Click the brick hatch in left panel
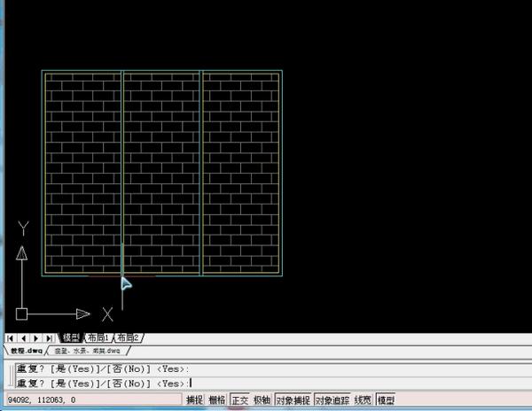 (83, 173)
